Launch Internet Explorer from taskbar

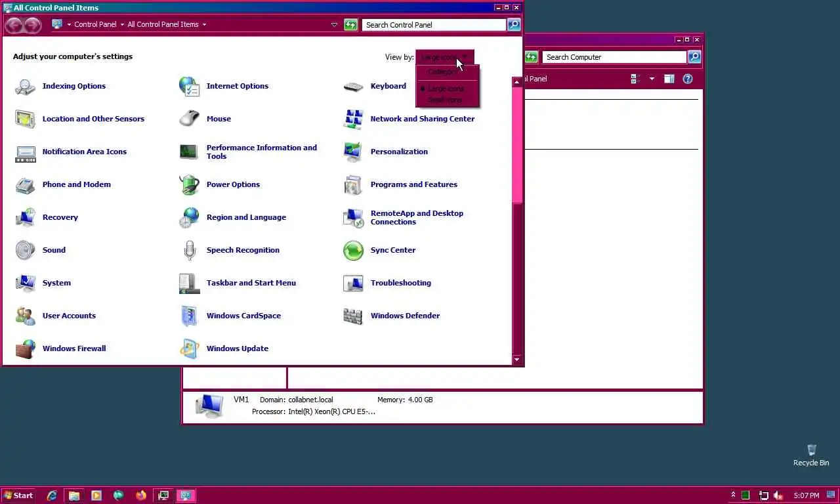click(52, 495)
